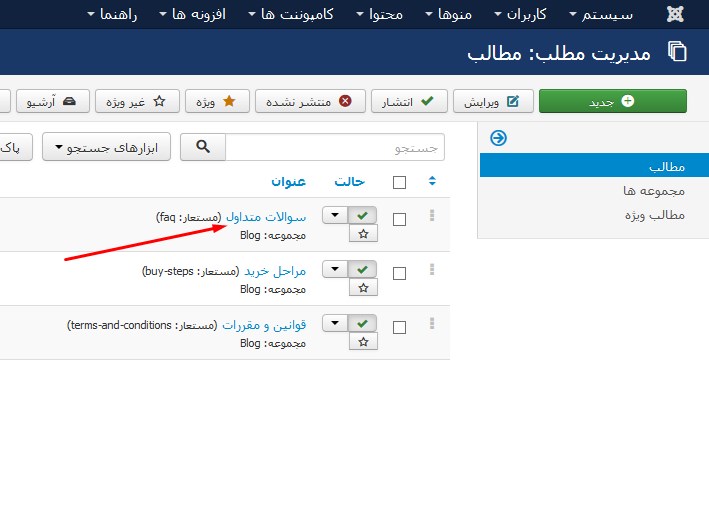The image size is (709, 515).
Task: Click the ویرایش (Edit) toolbar button
Action: point(493,101)
